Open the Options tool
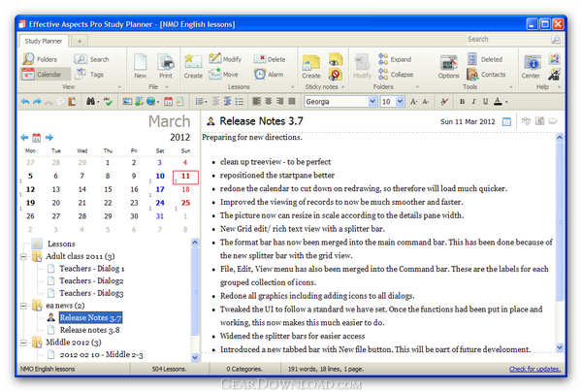 point(448,67)
